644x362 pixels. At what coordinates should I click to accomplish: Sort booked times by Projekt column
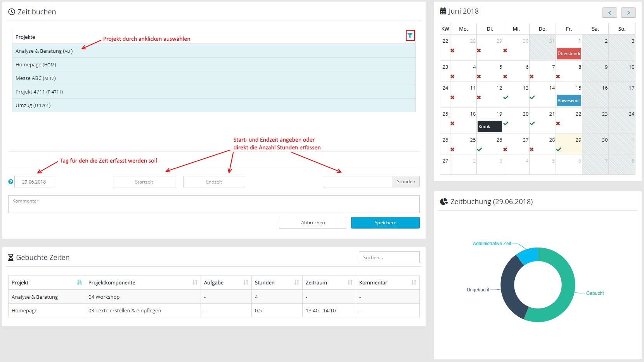coord(79,282)
